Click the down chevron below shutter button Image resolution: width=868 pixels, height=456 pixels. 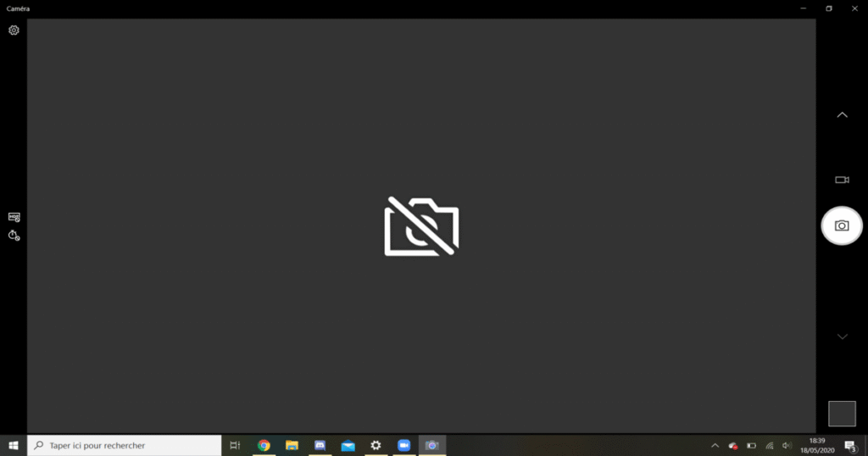[x=842, y=336]
